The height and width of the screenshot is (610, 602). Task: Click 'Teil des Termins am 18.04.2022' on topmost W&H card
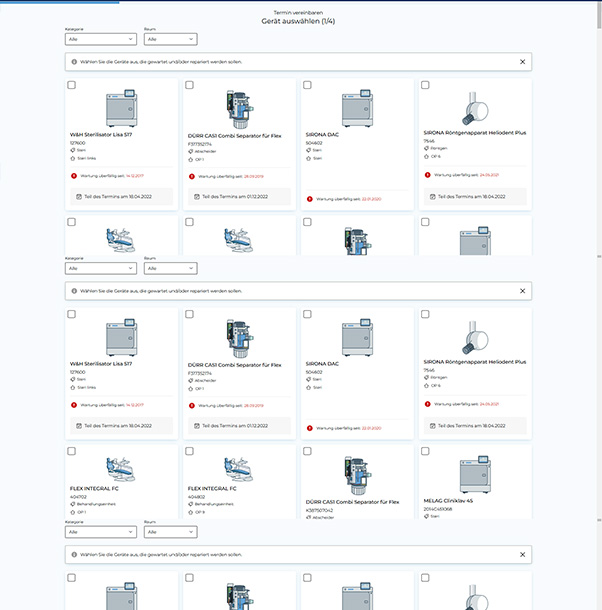coord(118,196)
